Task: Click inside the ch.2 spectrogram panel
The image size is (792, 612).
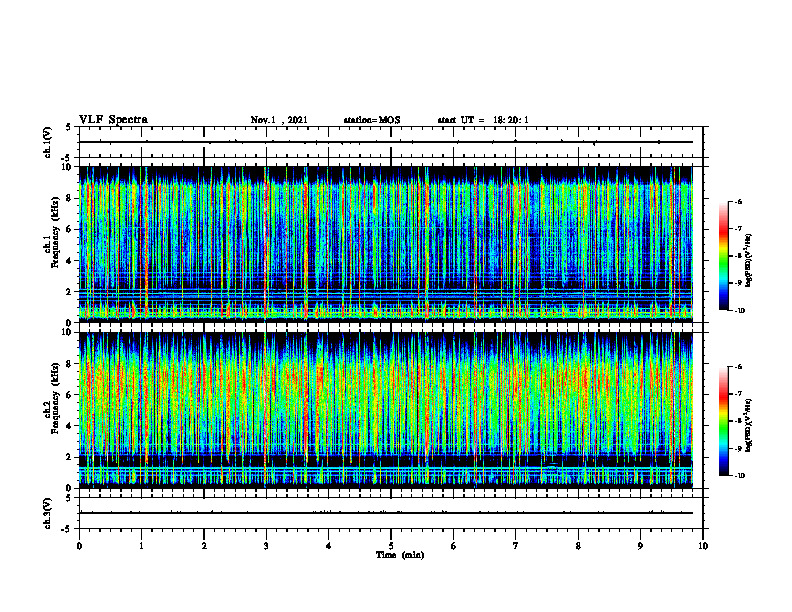Action: [x=386, y=410]
